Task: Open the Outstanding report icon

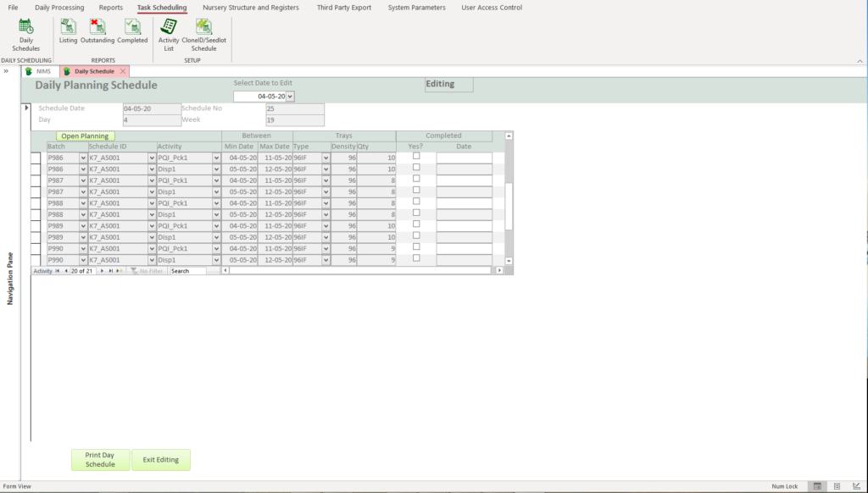Action: coord(97,32)
